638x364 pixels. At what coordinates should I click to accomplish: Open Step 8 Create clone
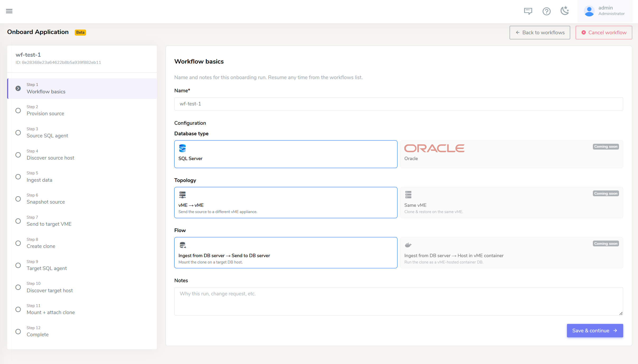coord(82,243)
